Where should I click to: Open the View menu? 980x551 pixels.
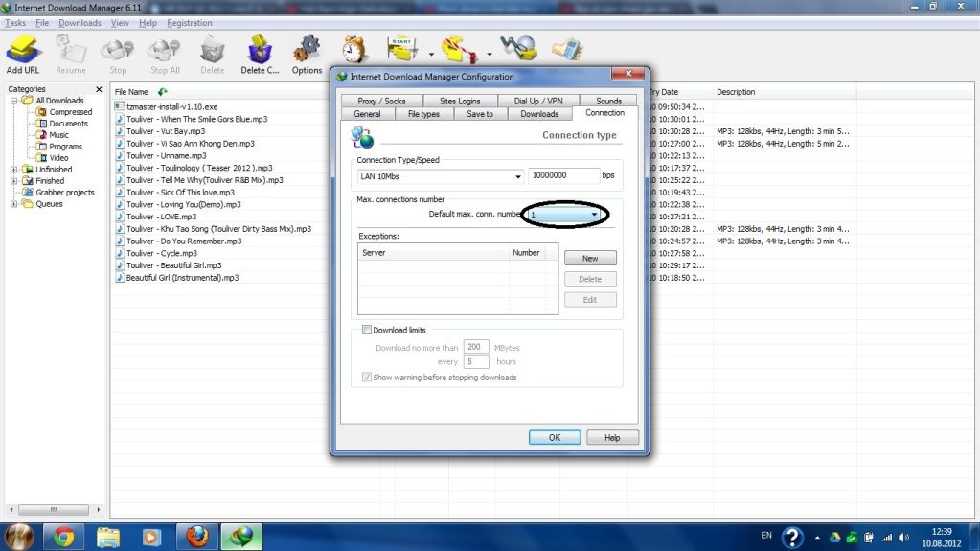click(120, 22)
